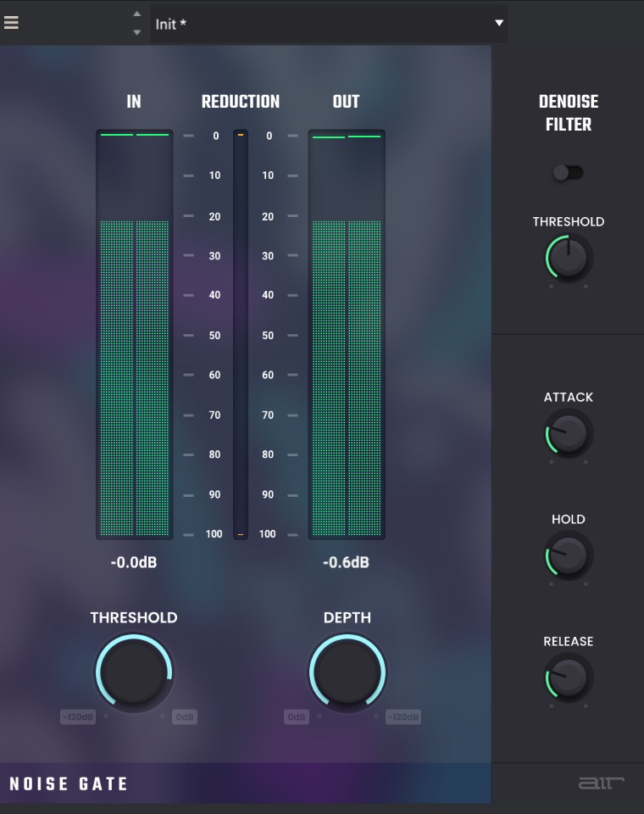Toggle the Denoise Filter switch
This screenshot has width=644, height=814.
[568, 173]
